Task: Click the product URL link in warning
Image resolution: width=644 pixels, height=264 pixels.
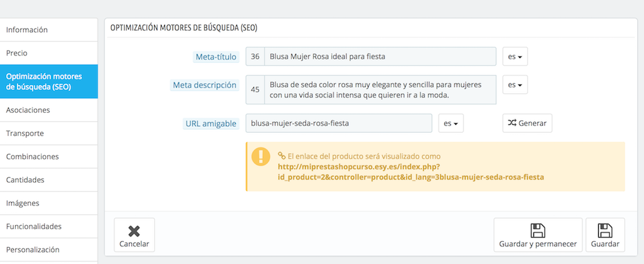Action: [411, 172]
